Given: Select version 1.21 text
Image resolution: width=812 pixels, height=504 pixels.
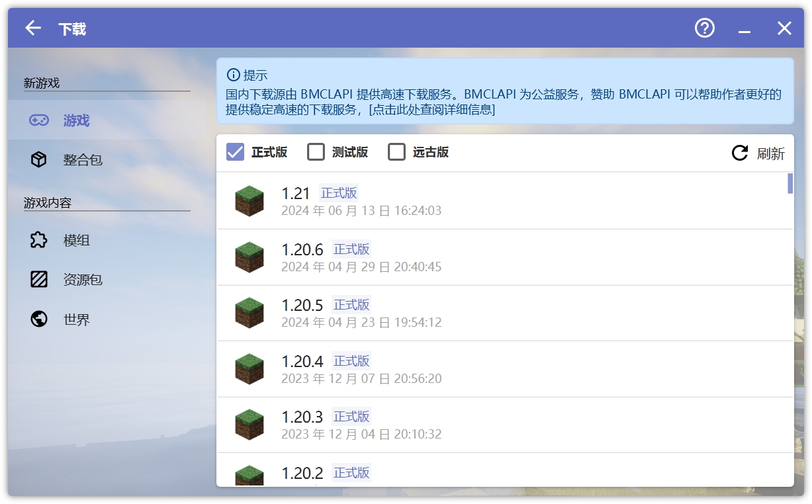Looking at the screenshot, I should click(x=296, y=193).
